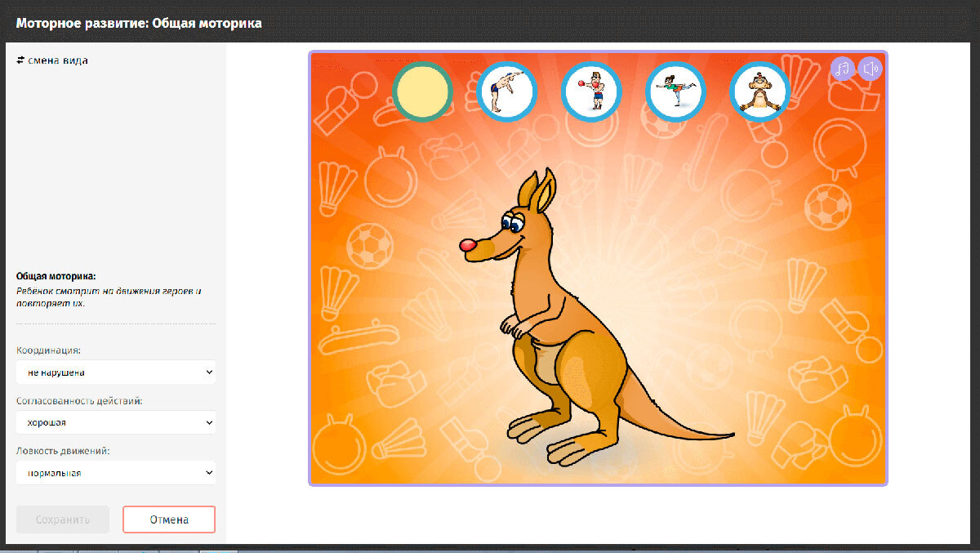
Task: Mute sound using the speaker icon
Action: (871, 69)
